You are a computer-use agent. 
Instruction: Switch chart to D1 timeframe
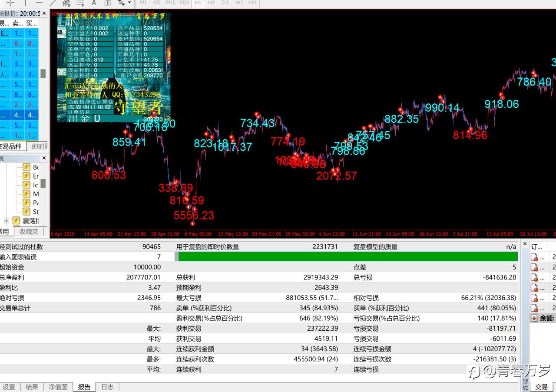coord(225,3)
